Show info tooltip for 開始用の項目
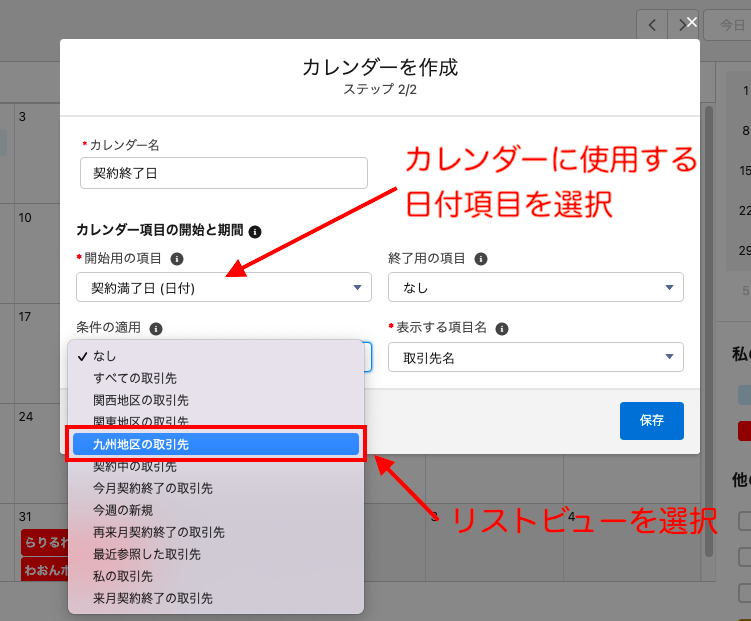 tap(177, 259)
